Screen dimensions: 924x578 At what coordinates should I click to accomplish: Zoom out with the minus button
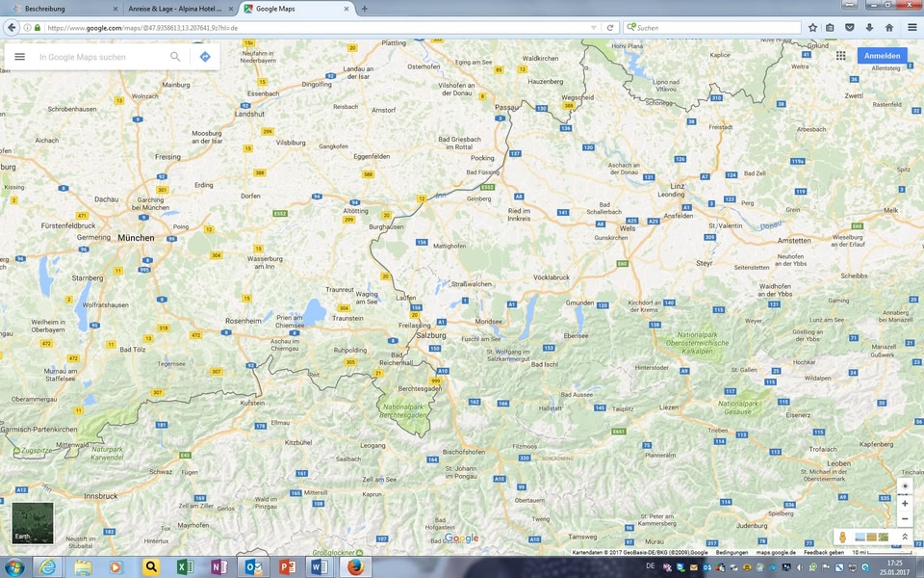coord(905,519)
